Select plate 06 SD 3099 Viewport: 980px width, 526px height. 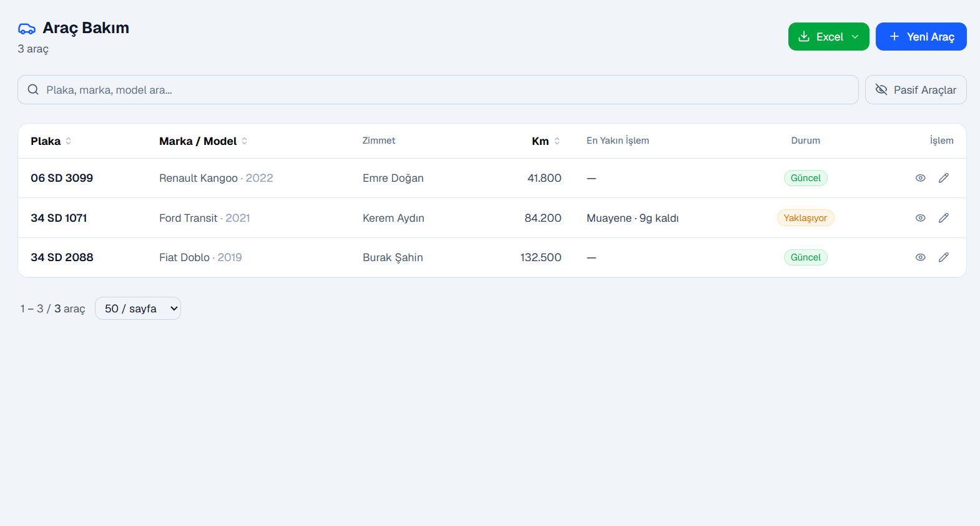[62, 178]
